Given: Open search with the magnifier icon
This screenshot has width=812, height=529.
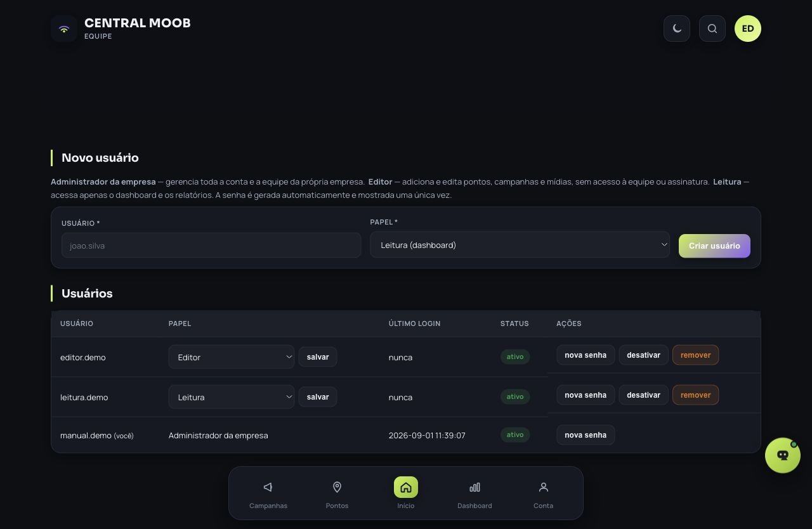Looking at the screenshot, I should coord(712,29).
